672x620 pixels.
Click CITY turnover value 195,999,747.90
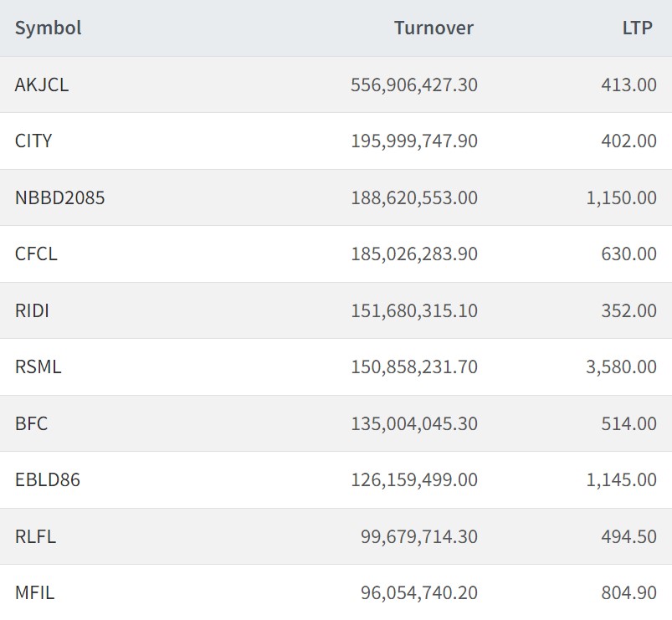click(x=414, y=141)
